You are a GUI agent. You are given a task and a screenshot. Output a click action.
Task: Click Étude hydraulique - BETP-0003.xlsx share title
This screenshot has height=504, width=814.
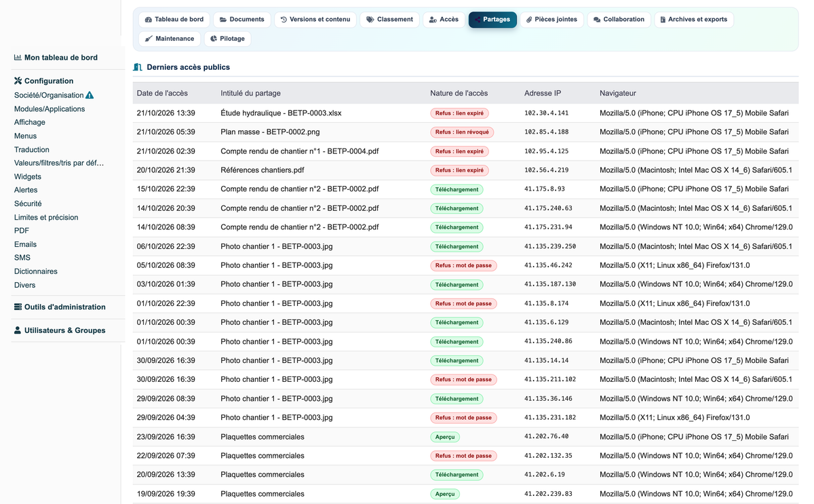pos(281,113)
